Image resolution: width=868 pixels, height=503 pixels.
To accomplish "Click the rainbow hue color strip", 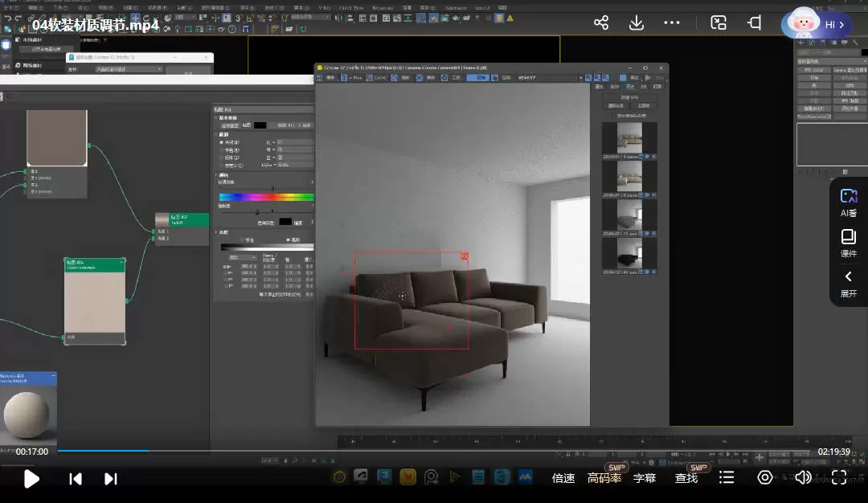I will [x=266, y=197].
